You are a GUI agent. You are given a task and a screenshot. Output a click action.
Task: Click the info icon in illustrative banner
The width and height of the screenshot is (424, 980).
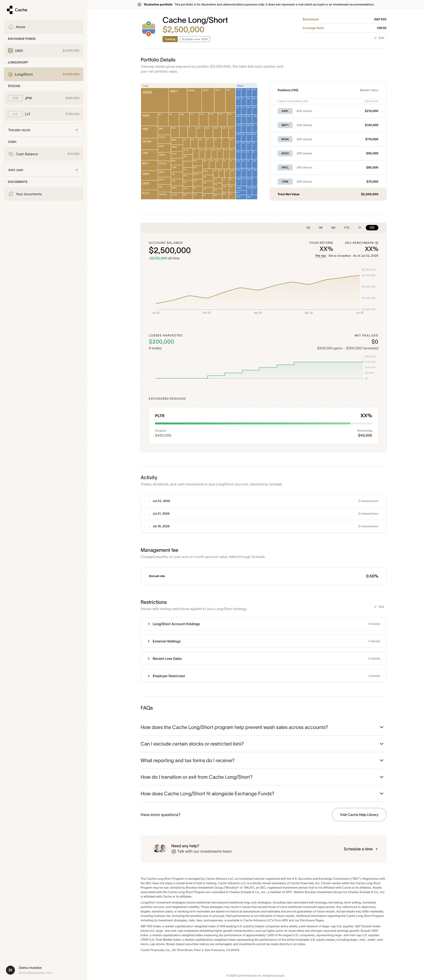click(139, 4)
